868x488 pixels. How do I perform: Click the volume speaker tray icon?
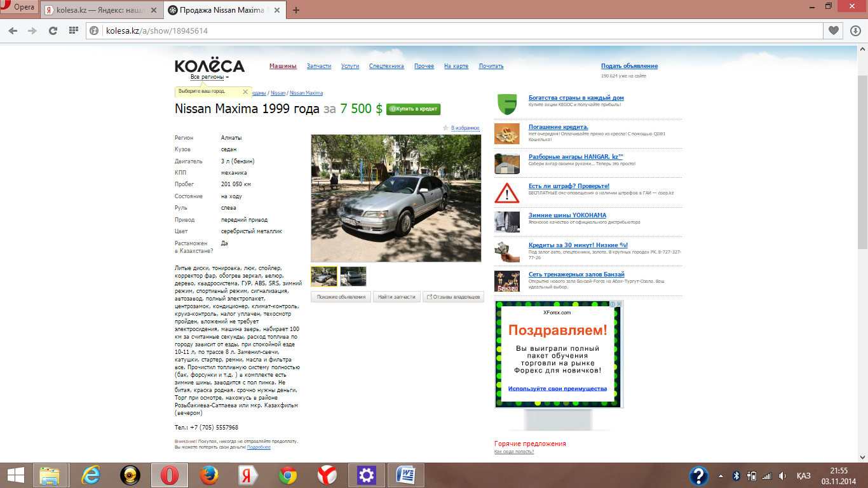click(x=782, y=475)
